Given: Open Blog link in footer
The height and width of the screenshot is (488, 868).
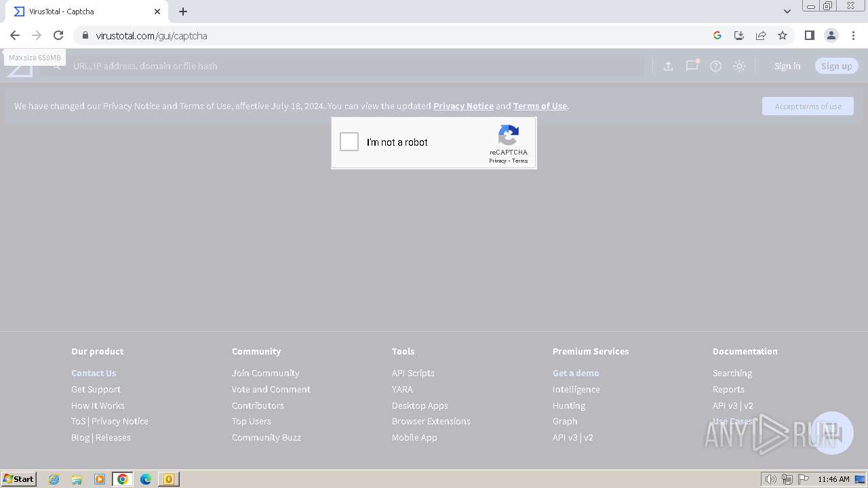Looking at the screenshot, I should tap(80, 437).
